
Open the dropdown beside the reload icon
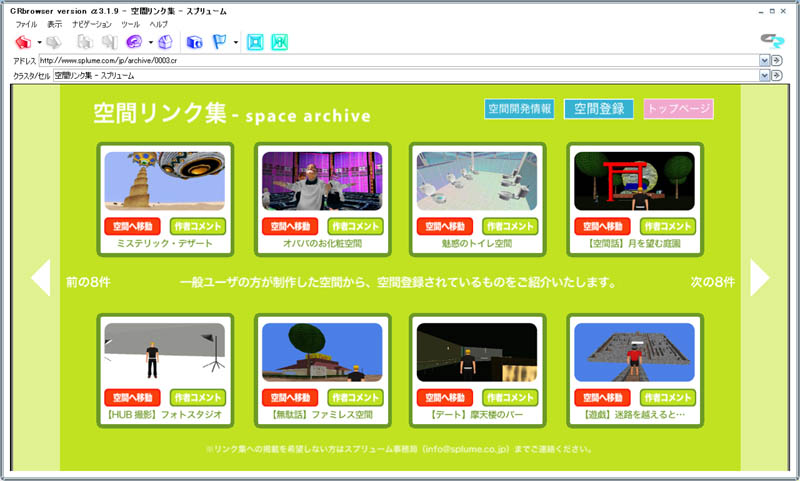[151, 42]
